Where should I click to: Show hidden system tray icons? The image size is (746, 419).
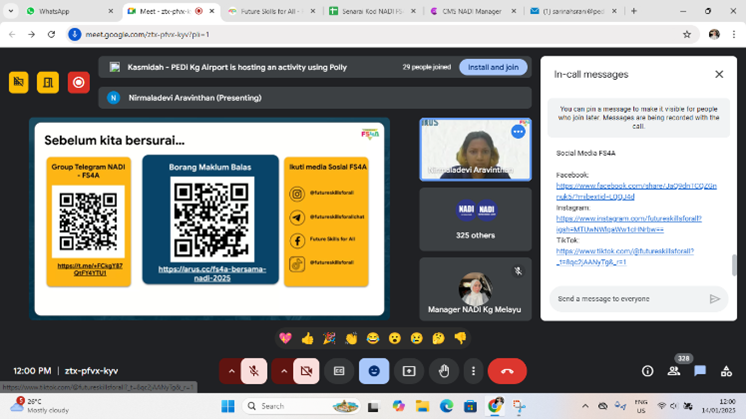(x=585, y=406)
